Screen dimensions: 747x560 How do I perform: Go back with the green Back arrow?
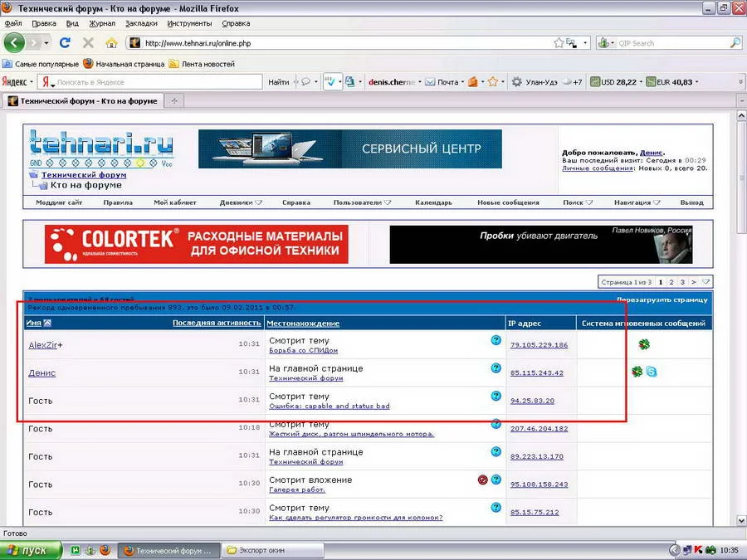(14, 43)
